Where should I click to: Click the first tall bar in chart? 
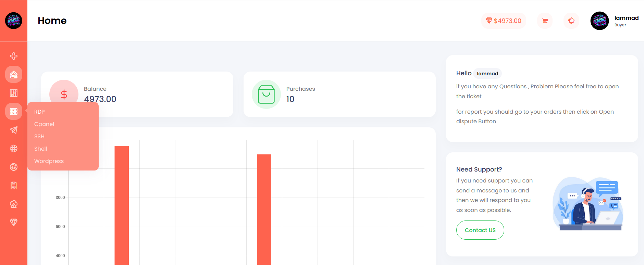[122, 205]
